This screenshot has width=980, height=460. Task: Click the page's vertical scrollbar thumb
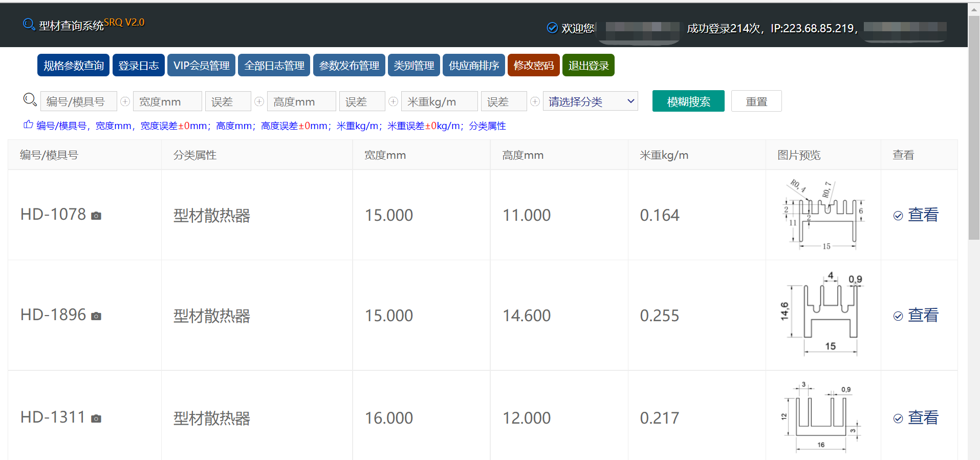click(x=973, y=128)
